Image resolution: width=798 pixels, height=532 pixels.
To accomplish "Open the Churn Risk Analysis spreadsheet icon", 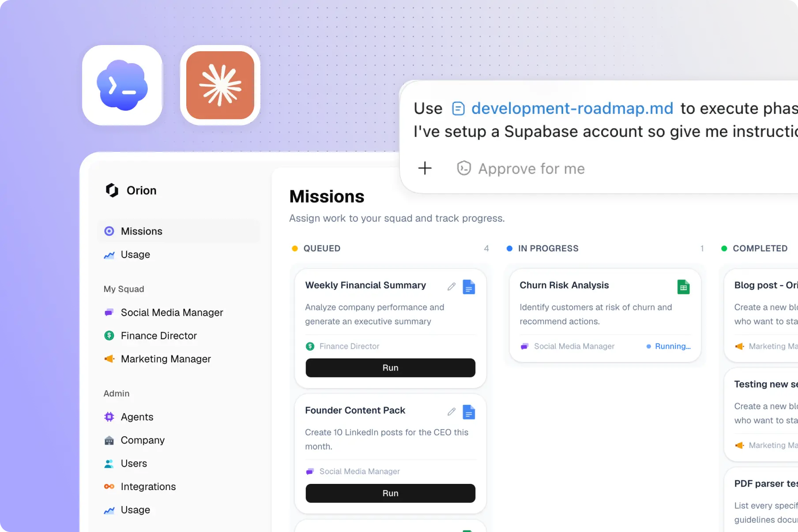I will (683, 287).
